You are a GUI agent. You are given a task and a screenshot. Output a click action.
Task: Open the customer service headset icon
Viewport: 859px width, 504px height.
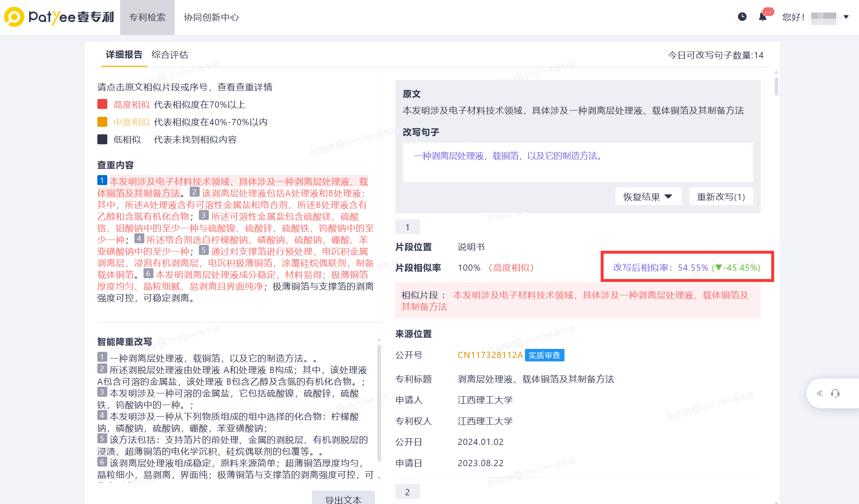point(835,393)
